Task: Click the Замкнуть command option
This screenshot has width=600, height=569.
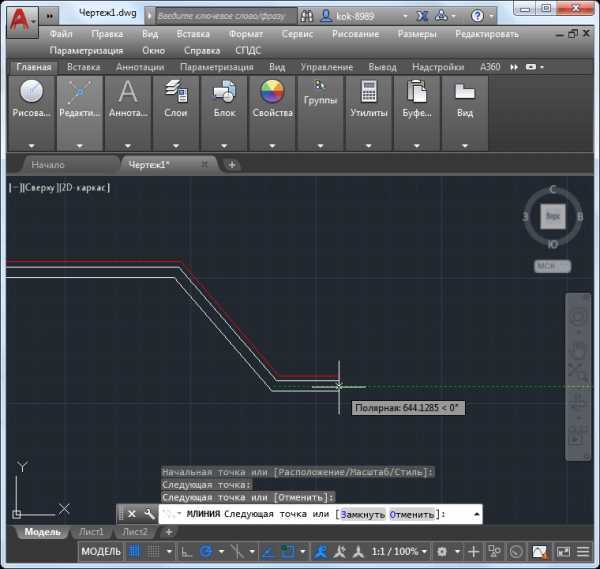Action: coord(362,514)
